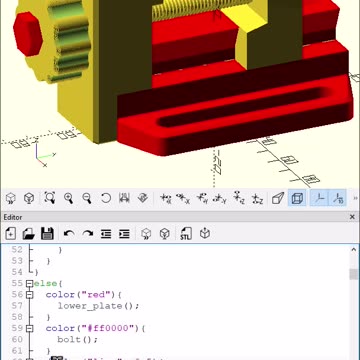Screen dimensions: 360x360
Task: Collapse the color("#ff0000") block at line 59
Action: coord(29,328)
